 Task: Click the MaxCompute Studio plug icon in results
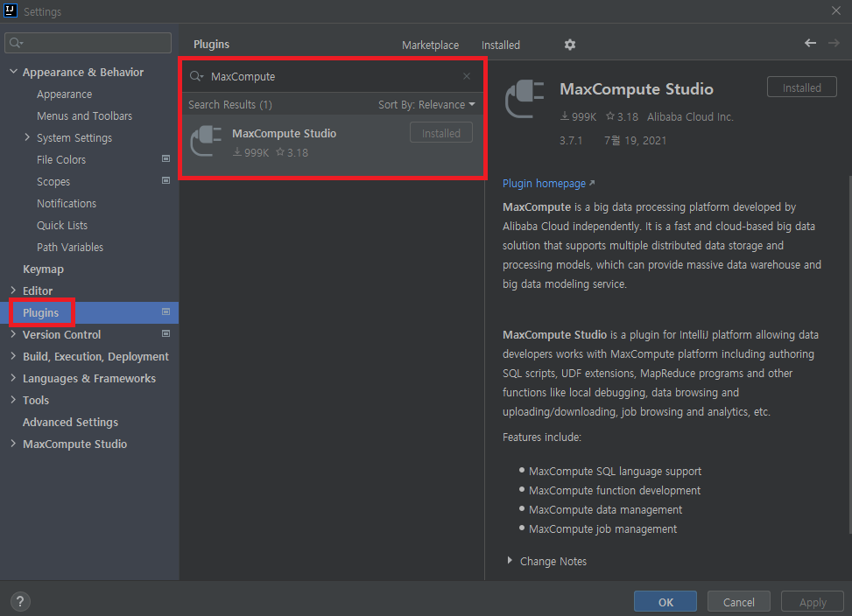click(207, 141)
